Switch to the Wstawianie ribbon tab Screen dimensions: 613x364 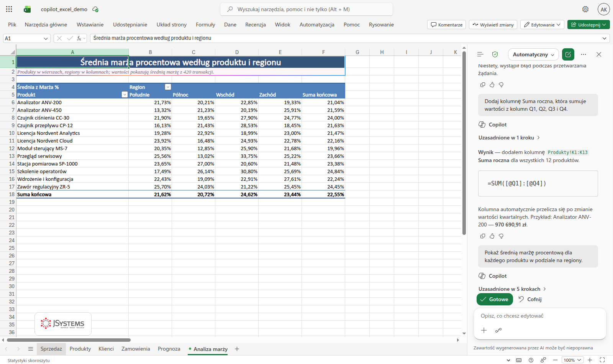(90, 25)
